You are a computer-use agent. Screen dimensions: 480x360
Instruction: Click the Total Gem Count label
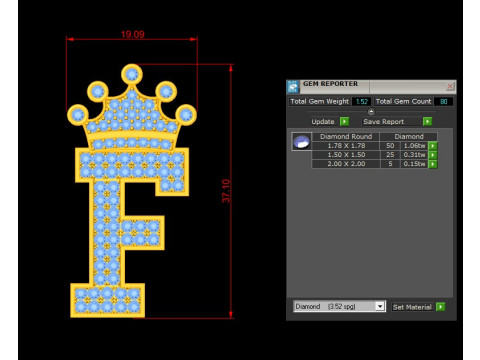pos(403,101)
